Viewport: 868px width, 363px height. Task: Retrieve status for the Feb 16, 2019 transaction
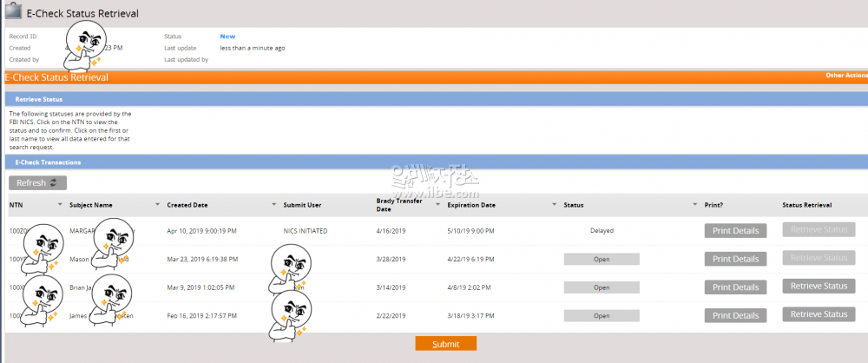pyautogui.click(x=818, y=313)
